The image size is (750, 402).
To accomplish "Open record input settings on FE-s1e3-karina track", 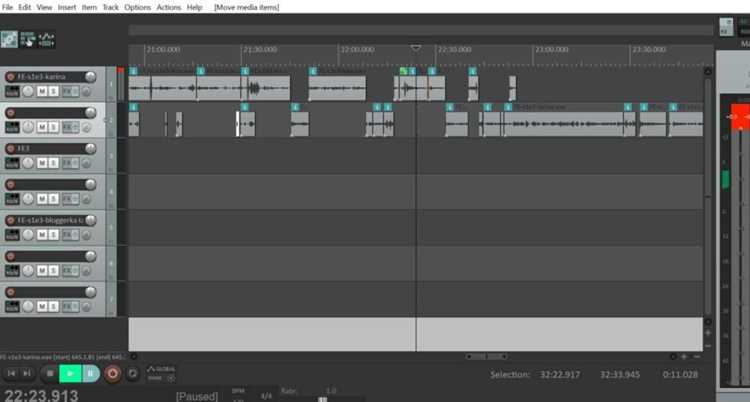I will (12, 91).
